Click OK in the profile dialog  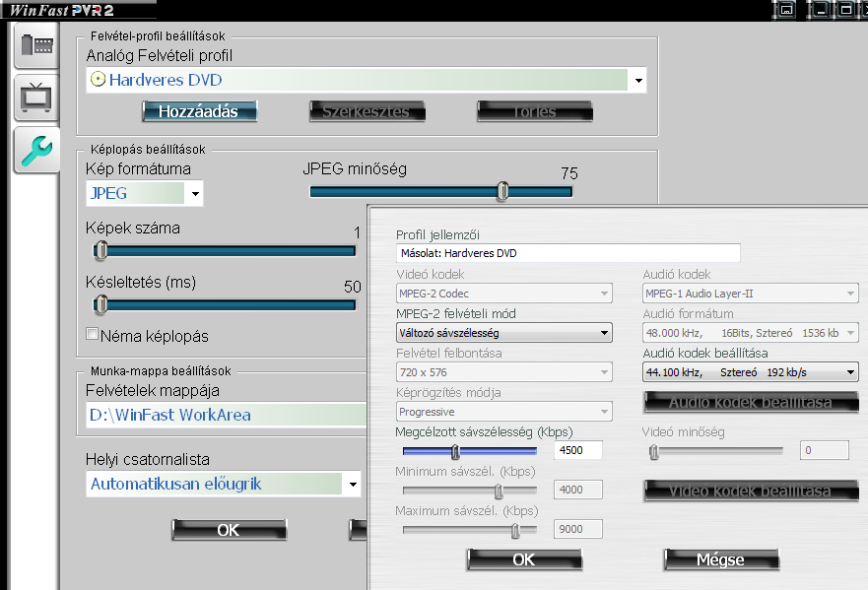(x=525, y=559)
